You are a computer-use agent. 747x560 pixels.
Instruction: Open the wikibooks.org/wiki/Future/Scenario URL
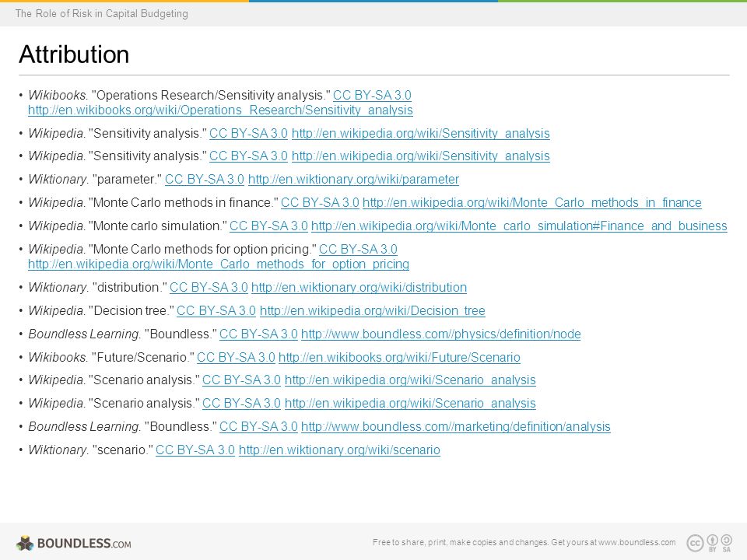pyautogui.click(x=399, y=358)
